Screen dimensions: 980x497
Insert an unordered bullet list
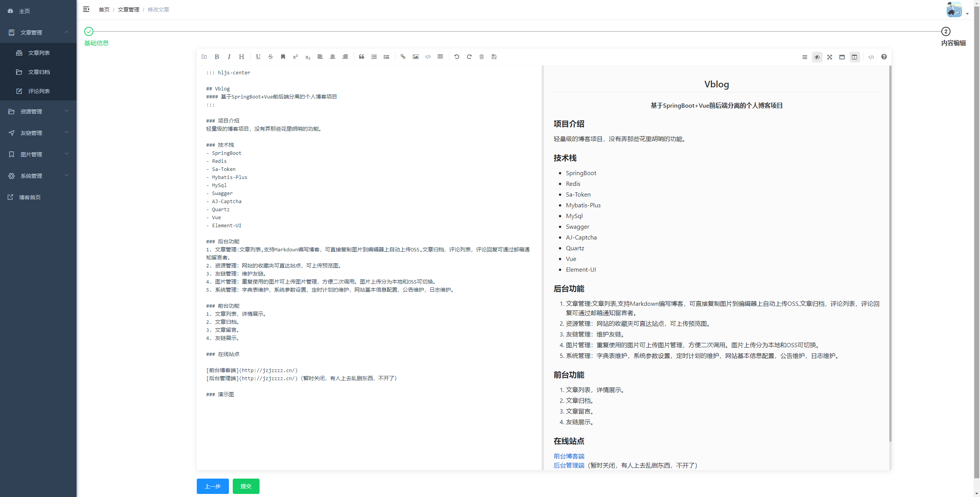coord(386,57)
